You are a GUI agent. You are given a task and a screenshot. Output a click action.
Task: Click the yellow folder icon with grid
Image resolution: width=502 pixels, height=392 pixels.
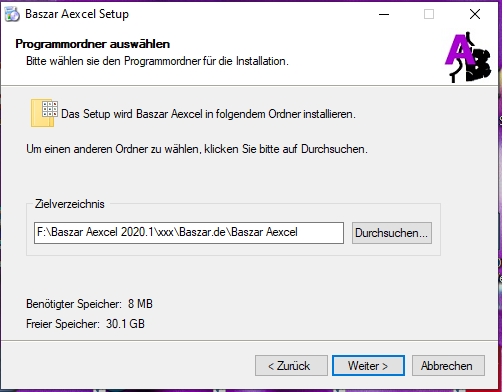coord(44,113)
